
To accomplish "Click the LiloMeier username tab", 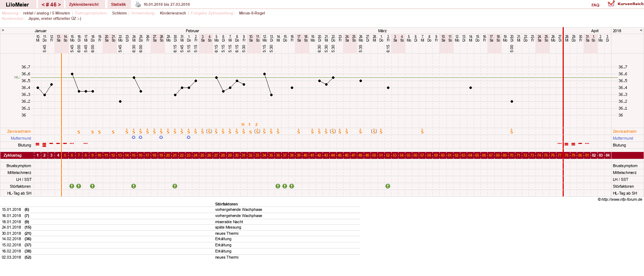I will point(17,5).
